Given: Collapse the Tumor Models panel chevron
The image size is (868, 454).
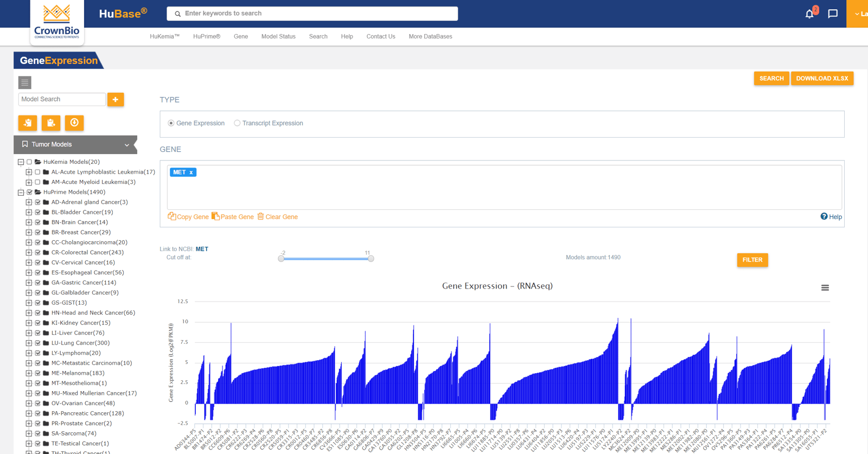Looking at the screenshot, I should [x=127, y=145].
